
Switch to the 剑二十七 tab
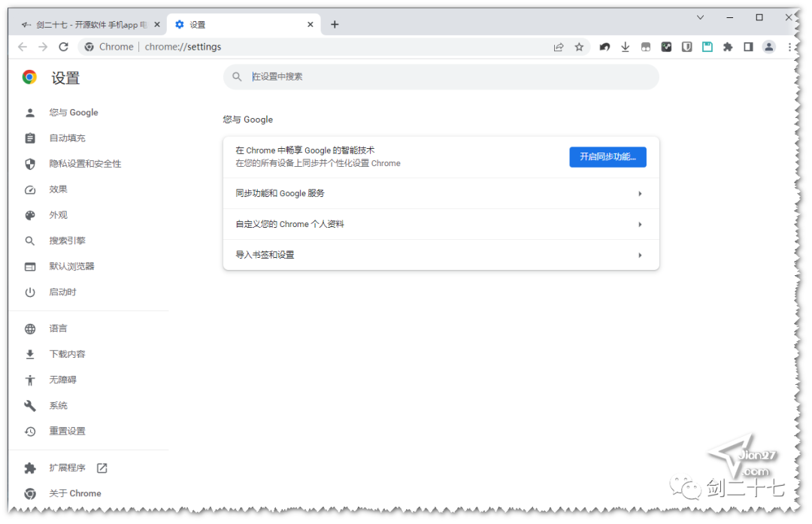88,25
